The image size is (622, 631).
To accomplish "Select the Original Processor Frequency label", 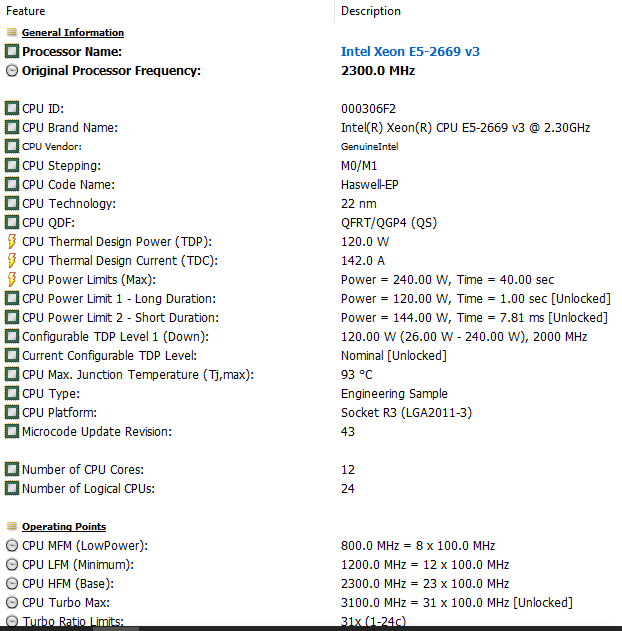I will tap(111, 71).
